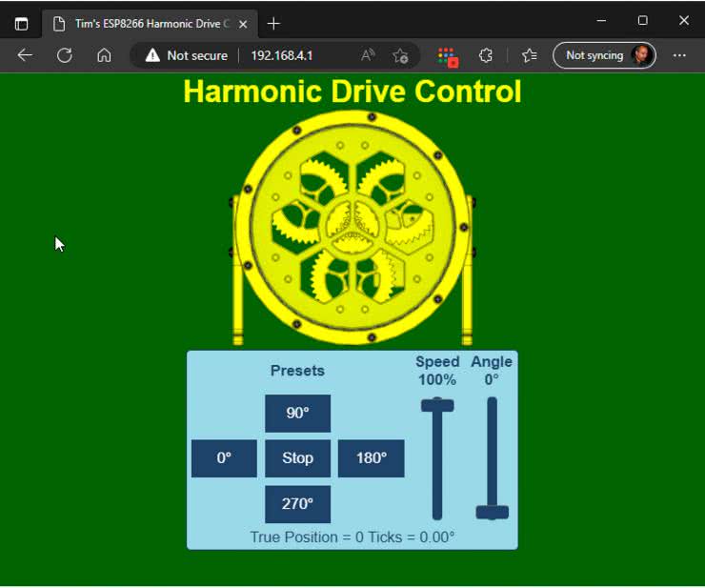Screen dimensions: 705x588
Task: Refresh the page with the reload icon
Action: [x=65, y=55]
